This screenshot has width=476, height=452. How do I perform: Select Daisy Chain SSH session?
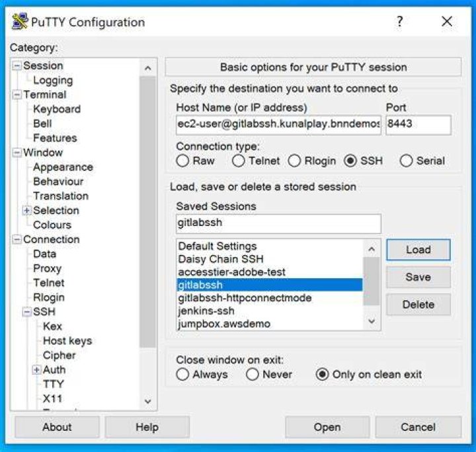(x=270, y=259)
